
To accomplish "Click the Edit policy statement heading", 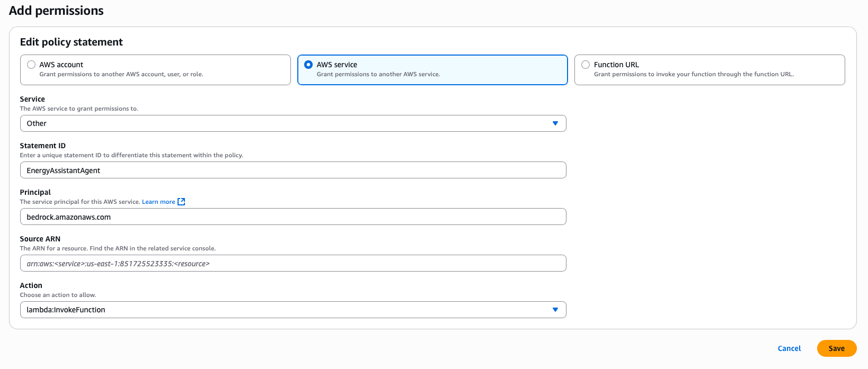I will [72, 42].
